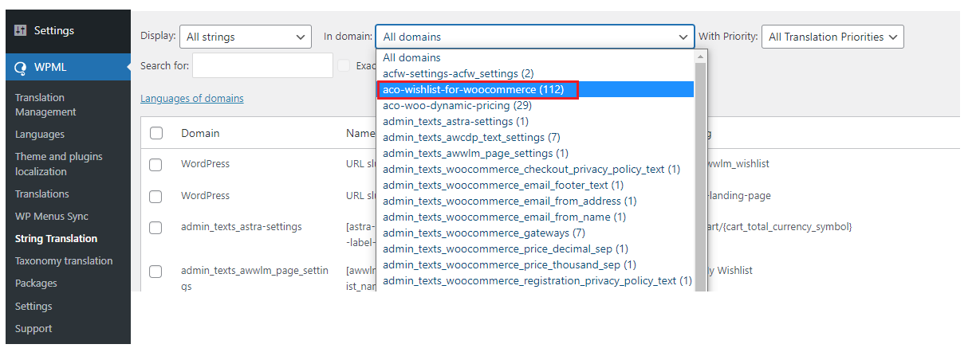Viewport: 980px width, 356px height.
Task: Open WP Menus Sync
Action: pos(52,216)
